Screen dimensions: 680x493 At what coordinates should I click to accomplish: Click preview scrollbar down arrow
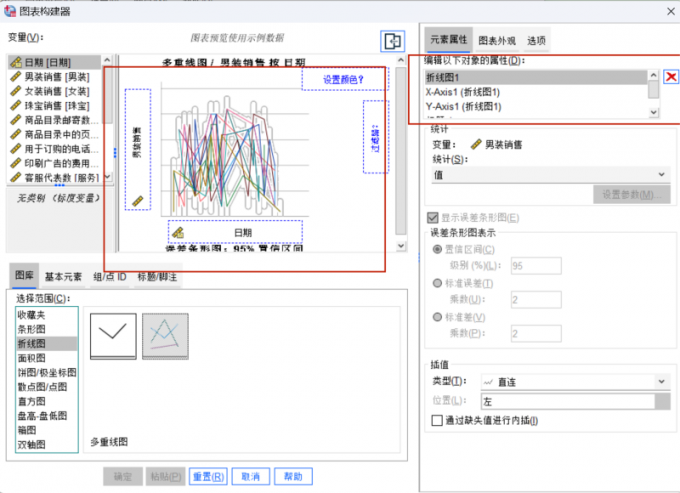401,246
